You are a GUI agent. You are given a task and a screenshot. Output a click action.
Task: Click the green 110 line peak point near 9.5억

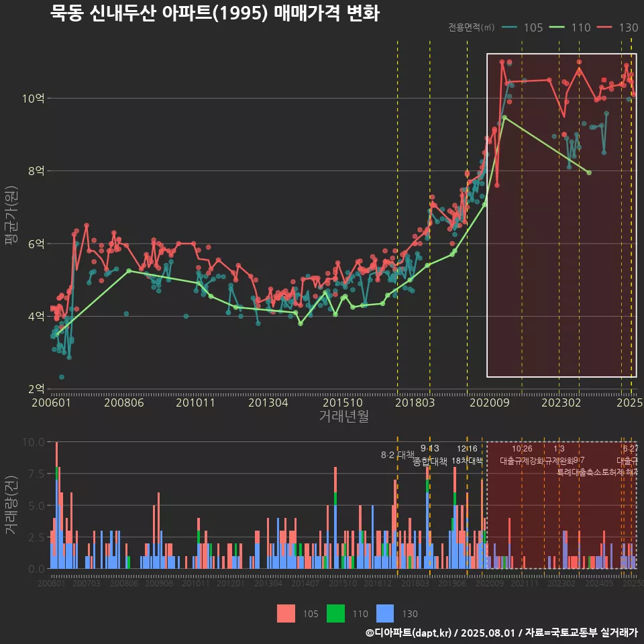click(x=504, y=117)
